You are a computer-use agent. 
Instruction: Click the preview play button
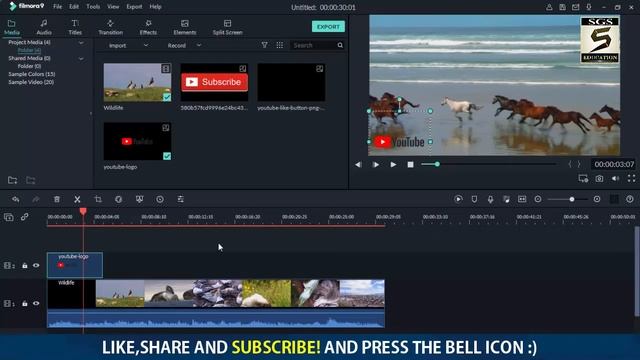tap(393, 164)
